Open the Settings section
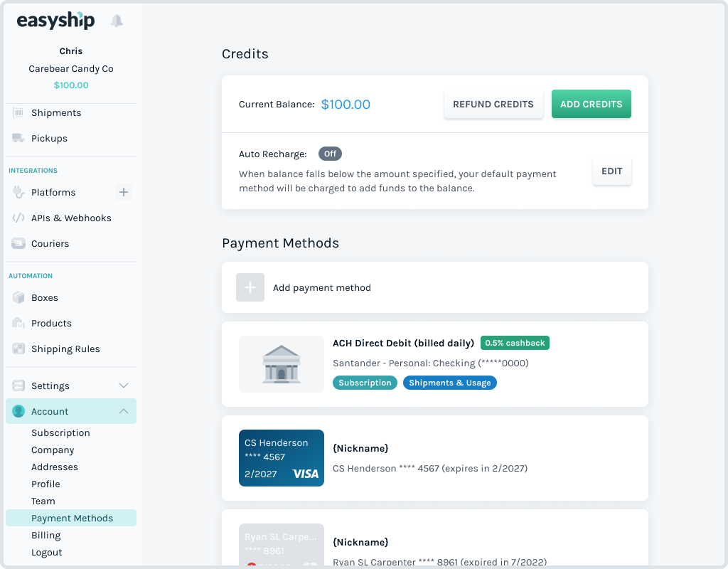The height and width of the screenshot is (569, 728). coord(71,385)
